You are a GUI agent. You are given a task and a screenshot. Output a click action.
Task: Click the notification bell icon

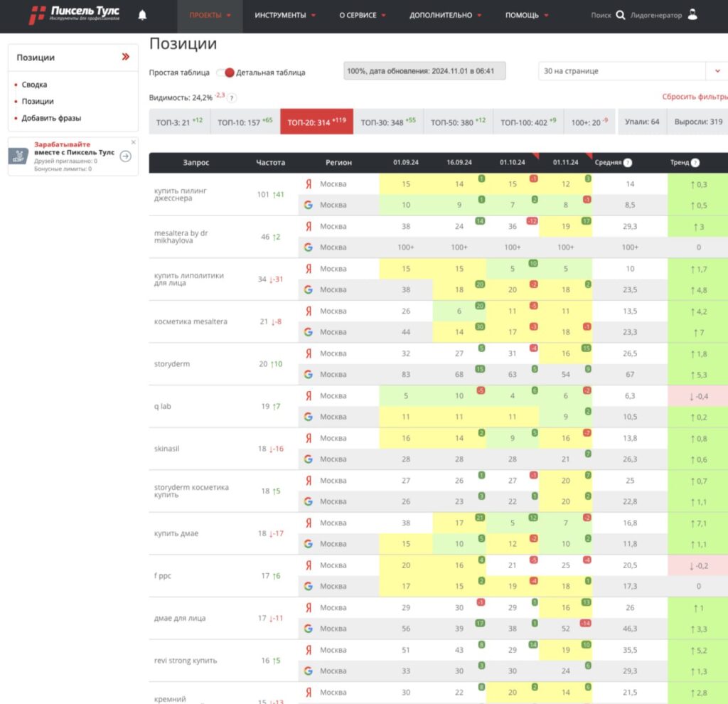142,15
